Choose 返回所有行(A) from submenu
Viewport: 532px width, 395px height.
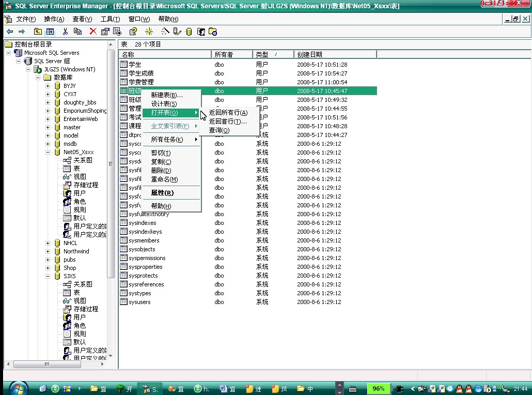[x=228, y=112]
